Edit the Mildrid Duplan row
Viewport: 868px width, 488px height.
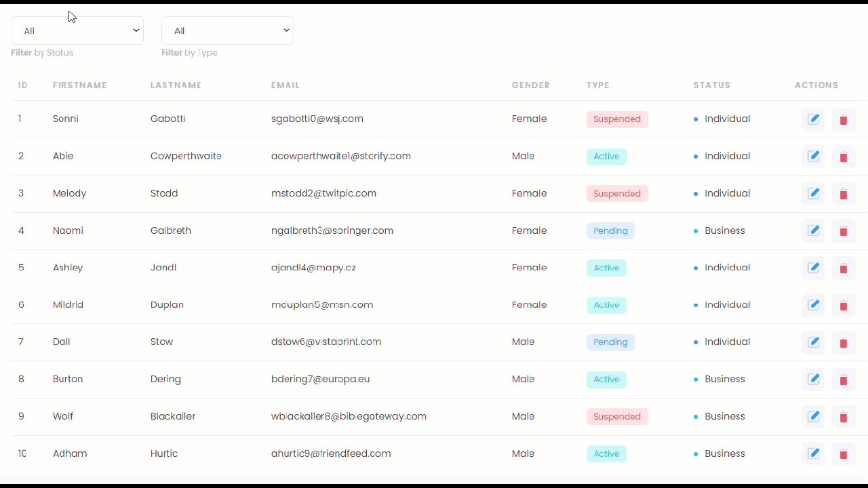pyautogui.click(x=813, y=305)
